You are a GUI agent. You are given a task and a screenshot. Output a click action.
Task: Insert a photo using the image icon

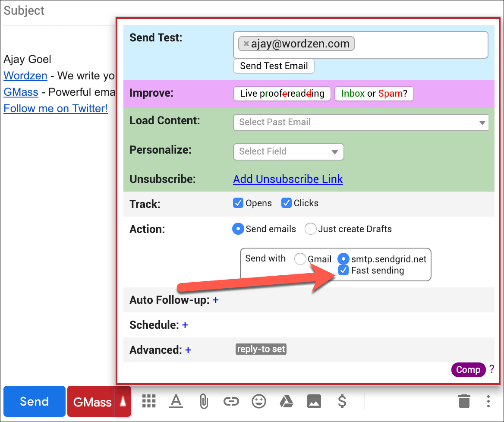click(x=314, y=401)
